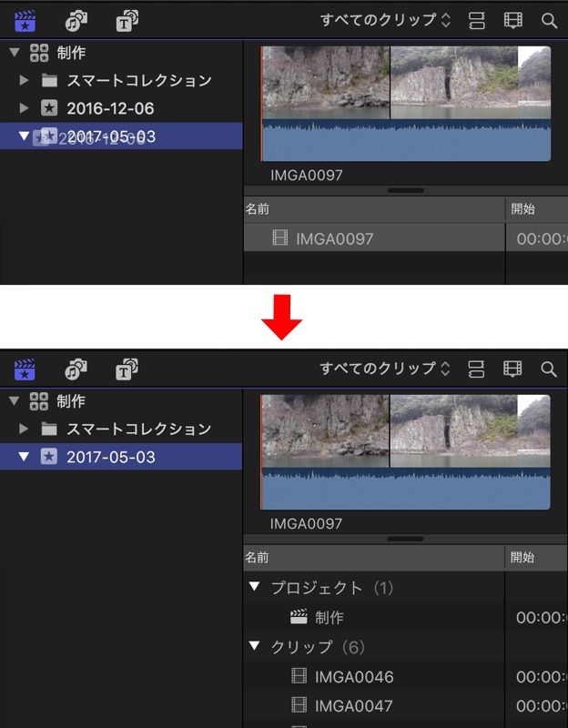Collapse the クリップ (6) group
568x728 pixels.
(x=255, y=647)
